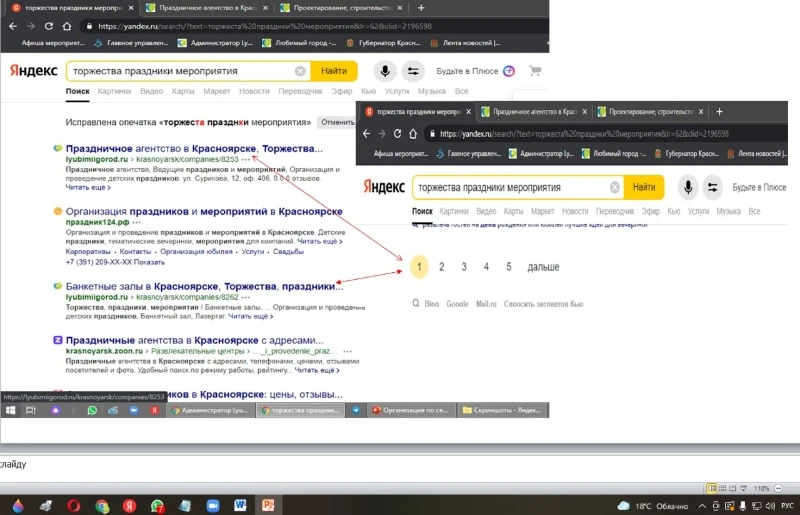Open the 18°C Облачно weather widget
This screenshot has height=515, width=800.
point(653,506)
